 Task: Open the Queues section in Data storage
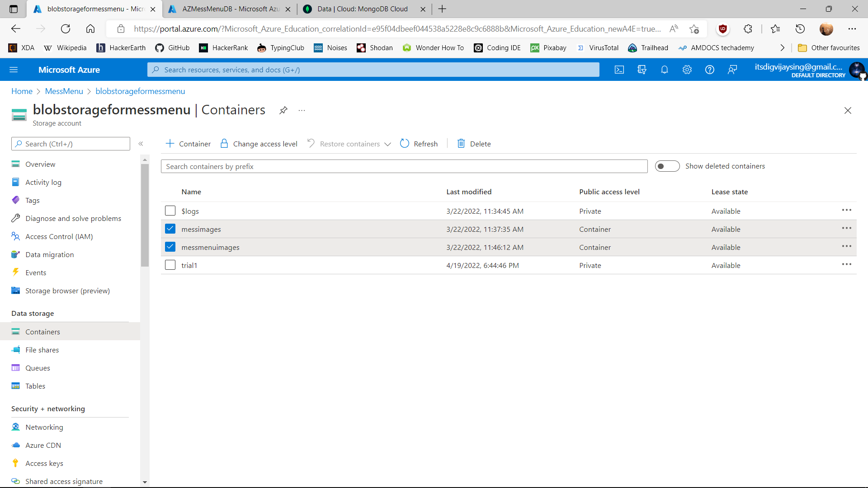tap(38, 367)
